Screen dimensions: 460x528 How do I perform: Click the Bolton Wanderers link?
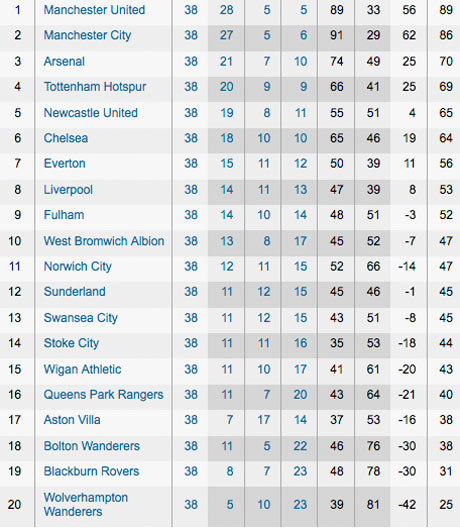(92, 446)
